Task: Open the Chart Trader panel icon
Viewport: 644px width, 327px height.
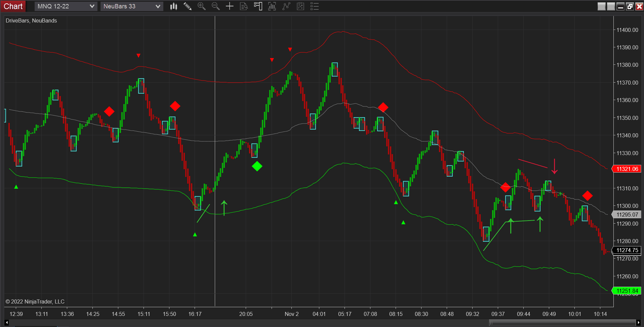Action: 258,6
